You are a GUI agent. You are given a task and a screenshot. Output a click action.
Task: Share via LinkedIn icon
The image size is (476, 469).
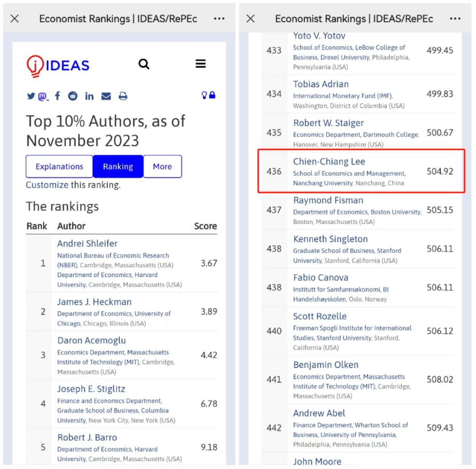(89, 96)
